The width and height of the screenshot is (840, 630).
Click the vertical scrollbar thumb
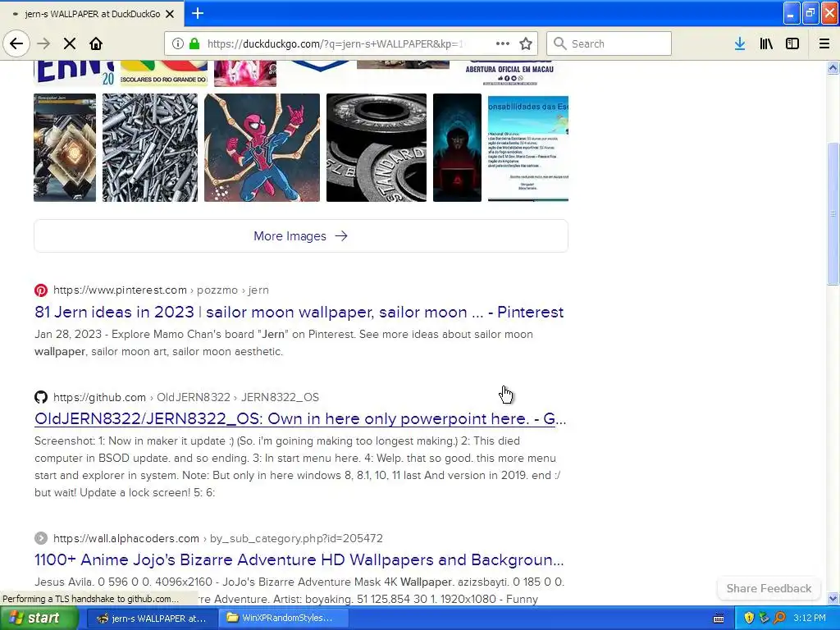pos(833,214)
